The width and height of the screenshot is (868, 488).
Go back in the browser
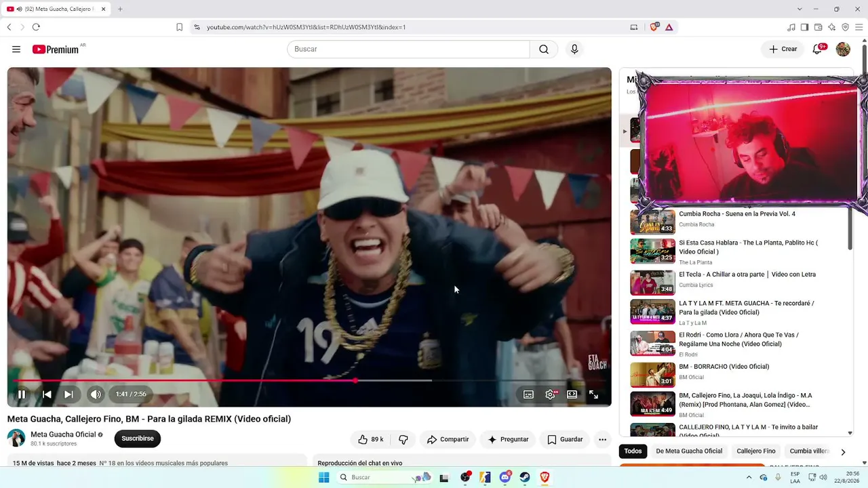click(9, 27)
